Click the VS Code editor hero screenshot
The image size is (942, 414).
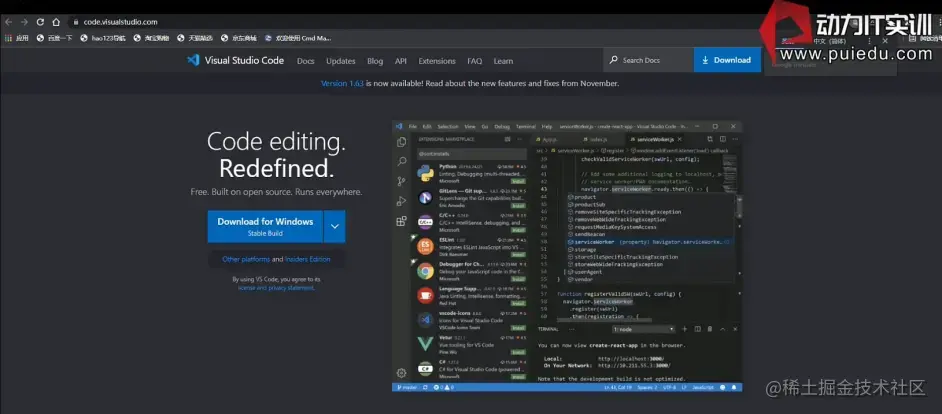click(567, 257)
